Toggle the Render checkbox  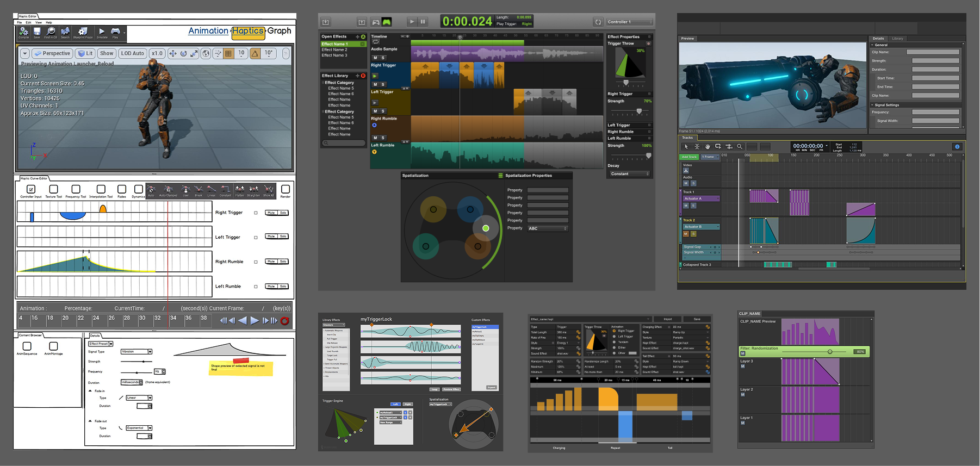(285, 189)
